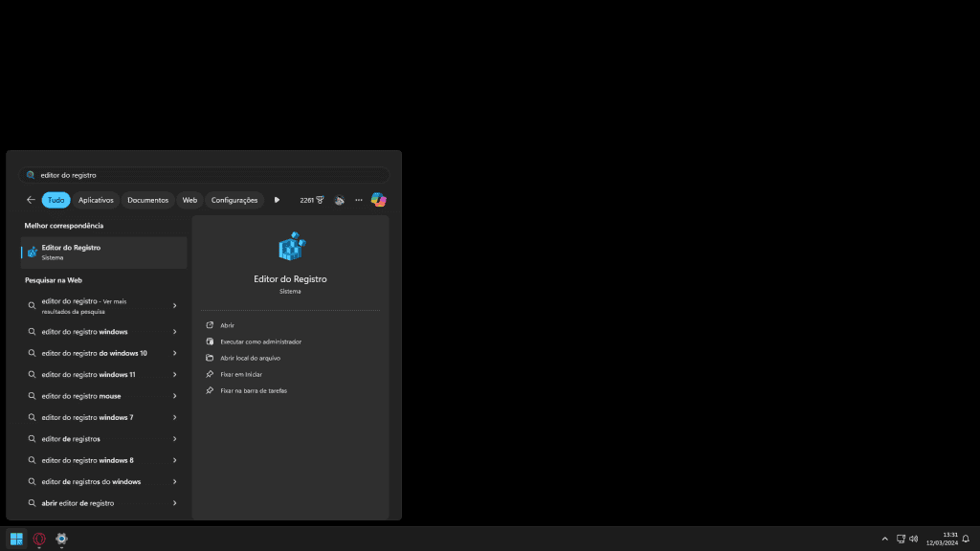
Task: Choose Fixar na barra de tarefas
Action: [254, 390]
